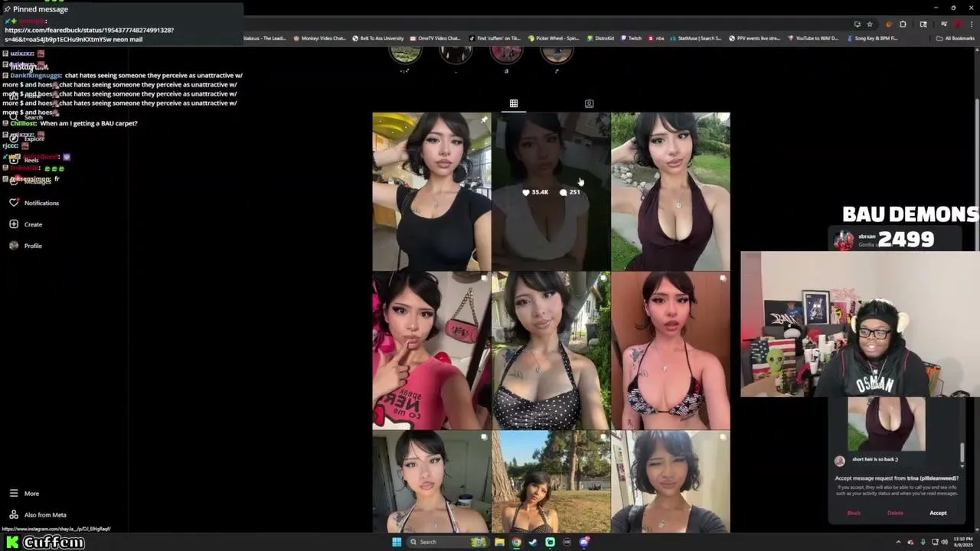Open the More hamburger menu icon

[x=14, y=494]
